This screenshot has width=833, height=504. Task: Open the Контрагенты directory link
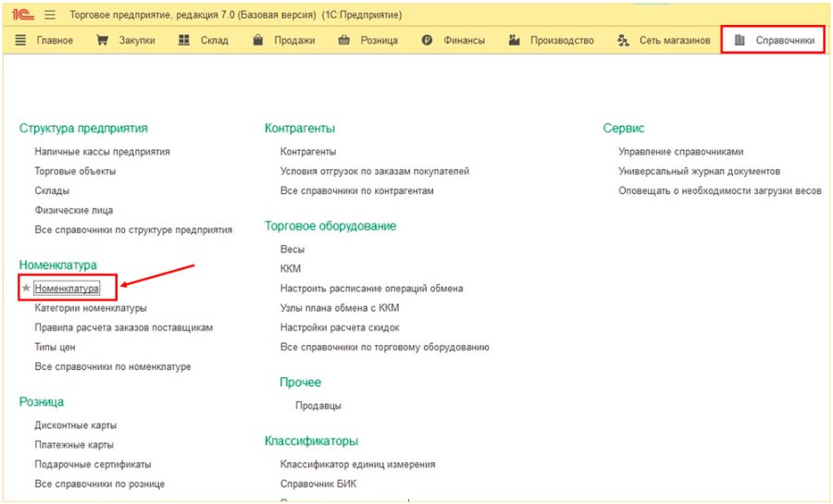(x=308, y=152)
